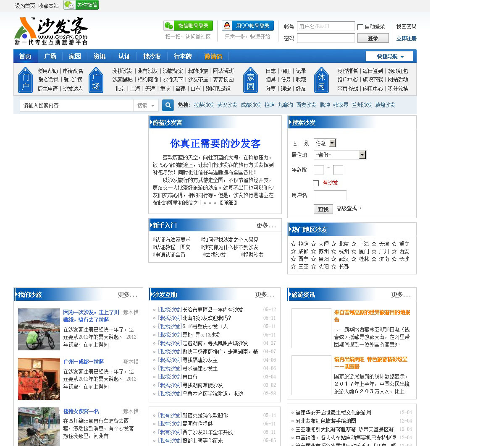The height and width of the screenshot is (446, 504).
Task: Open 认证方法及要求 guide link
Action: click(x=173, y=240)
